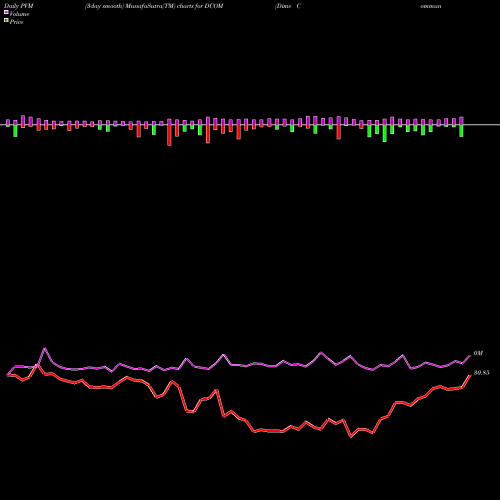
Task: Click the last green bar at histogram end
Action: [461, 131]
